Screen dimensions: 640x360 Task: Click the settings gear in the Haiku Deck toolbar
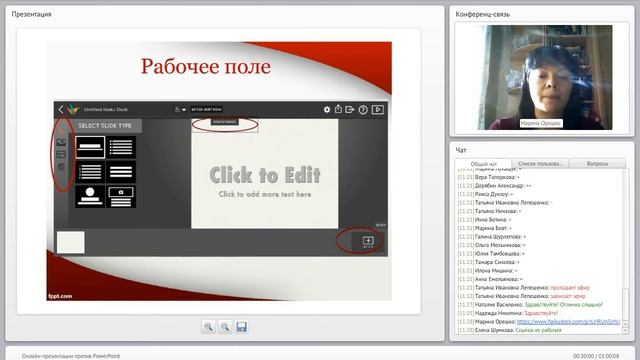(x=327, y=109)
